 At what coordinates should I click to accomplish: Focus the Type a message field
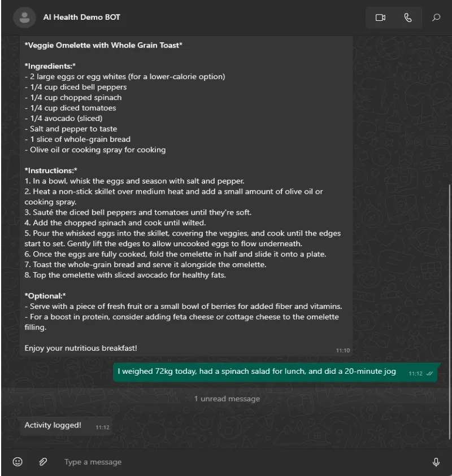(243, 462)
